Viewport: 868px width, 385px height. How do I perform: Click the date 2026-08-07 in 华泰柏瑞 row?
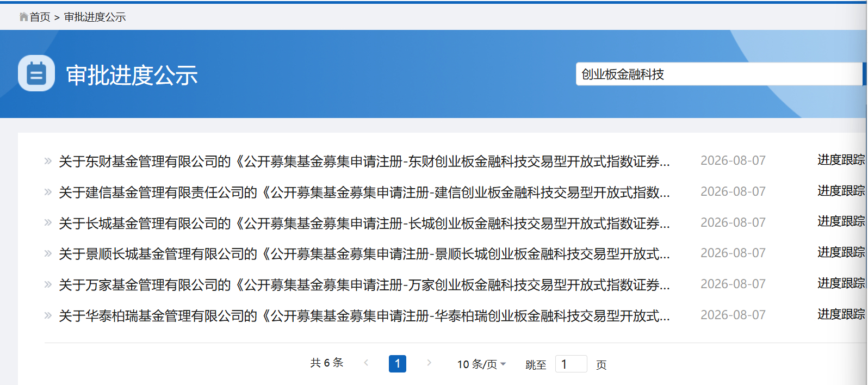(733, 315)
